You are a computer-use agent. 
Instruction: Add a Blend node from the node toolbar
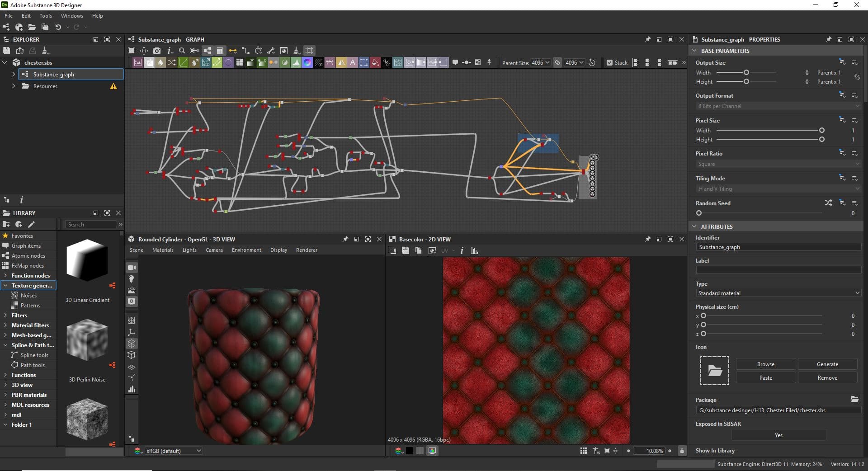[149, 62]
